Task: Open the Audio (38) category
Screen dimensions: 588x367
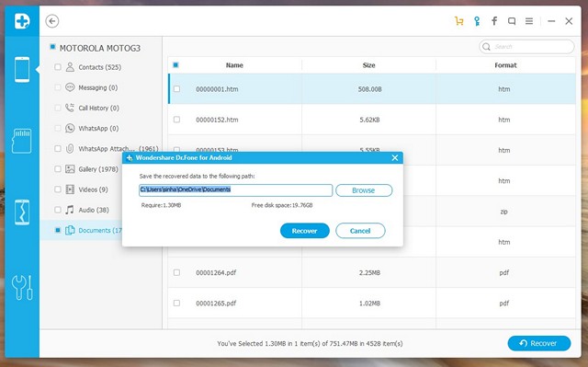Action: pos(94,210)
